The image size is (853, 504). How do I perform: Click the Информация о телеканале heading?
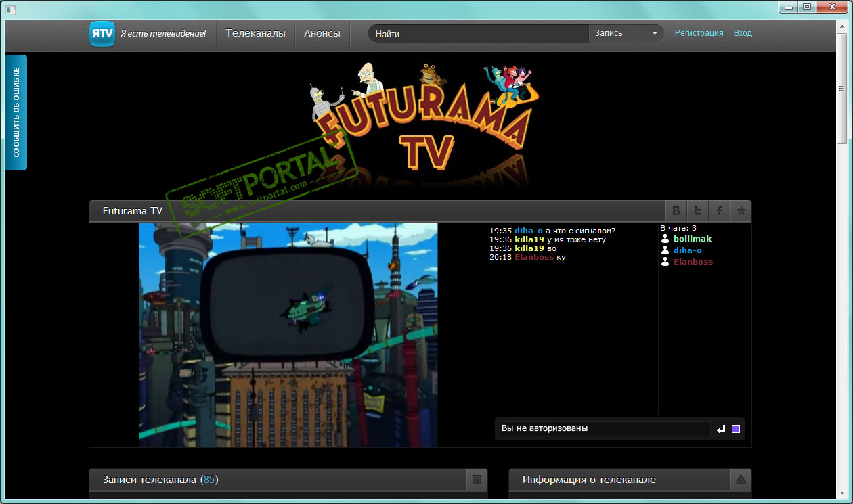[x=589, y=480]
